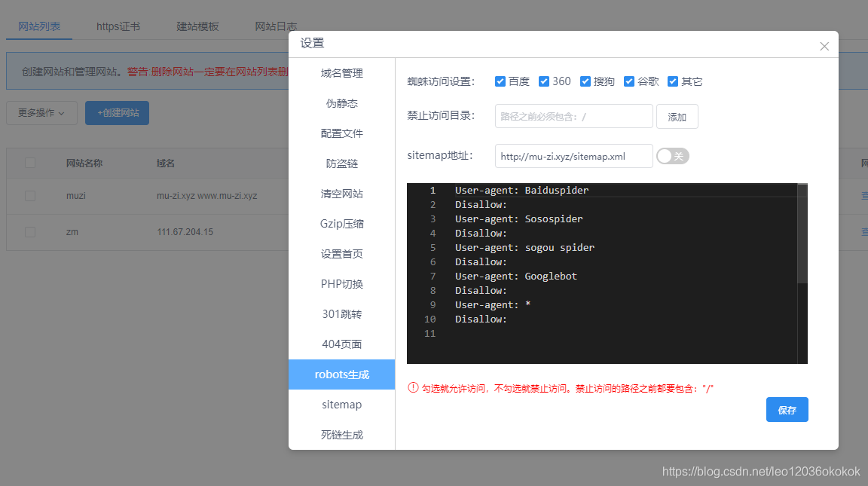Viewport: 868px width, 486px height.
Task: Open 死链生成 in settings sidebar
Action: (341, 435)
